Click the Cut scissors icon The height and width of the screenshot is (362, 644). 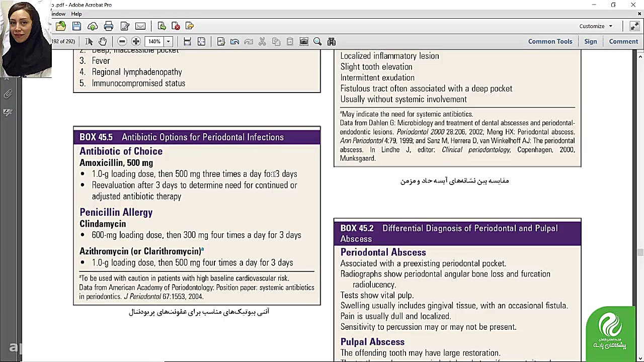coord(262,42)
